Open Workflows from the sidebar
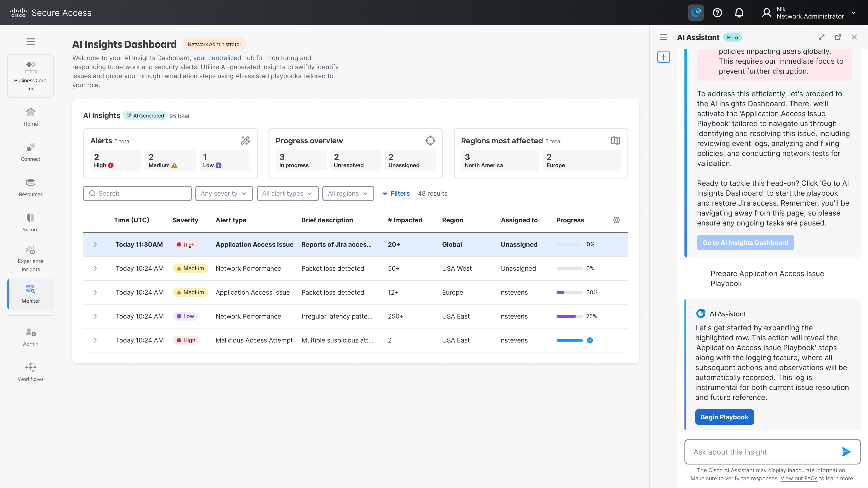The width and height of the screenshot is (868, 488). tap(31, 372)
